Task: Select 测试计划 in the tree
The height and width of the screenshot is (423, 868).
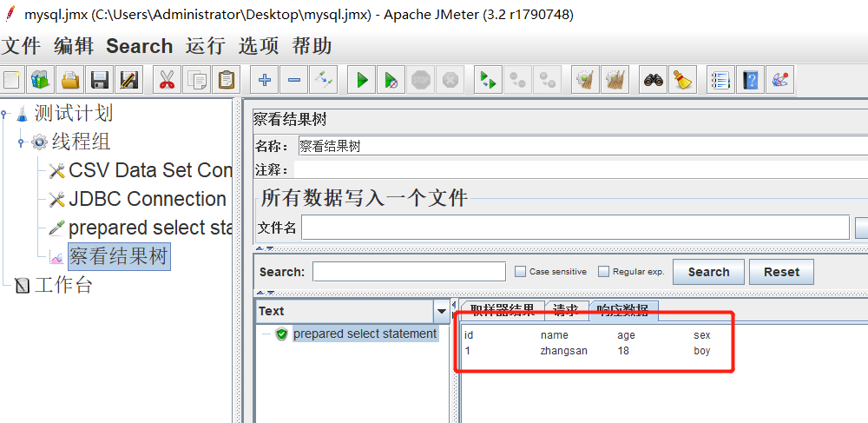Action: (74, 114)
